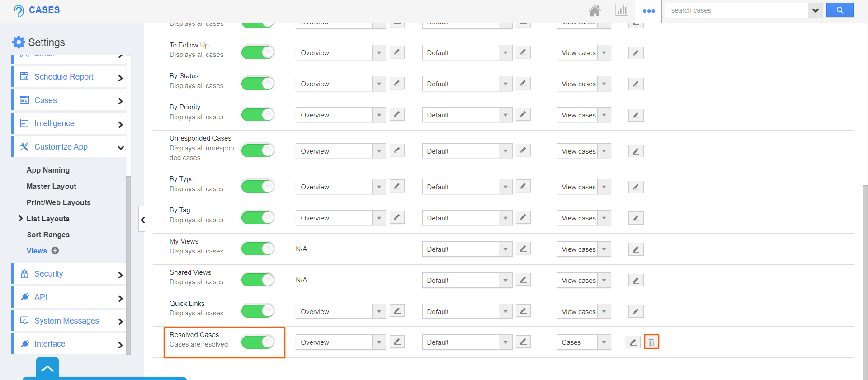Edit the Quick Links view row
Image resolution: width=868 pixels, height=380 pixels.
(636, 311)
